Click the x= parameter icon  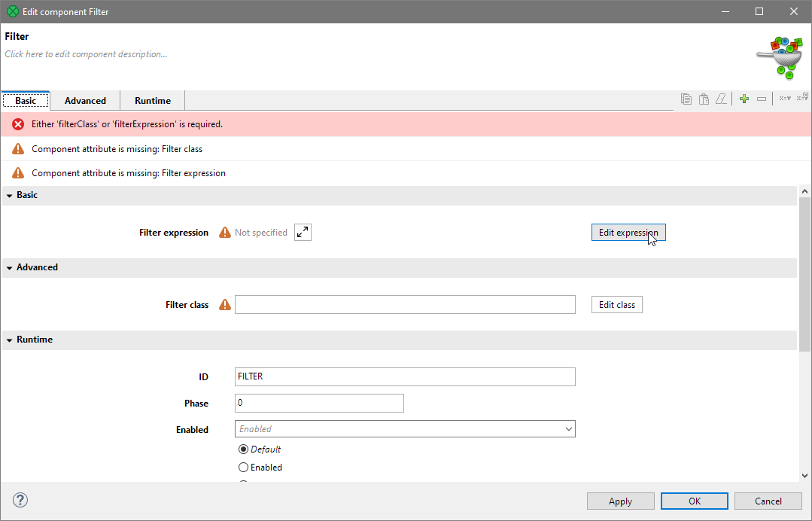point(785,98)
